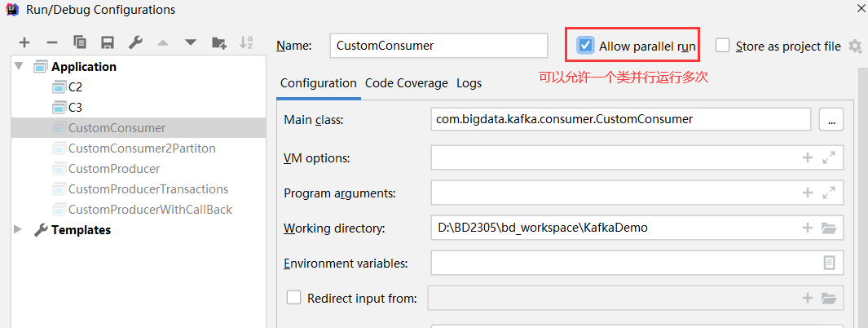868x328 pixels.
Task: Select the C3 configuration
Action: pos(75,108)
